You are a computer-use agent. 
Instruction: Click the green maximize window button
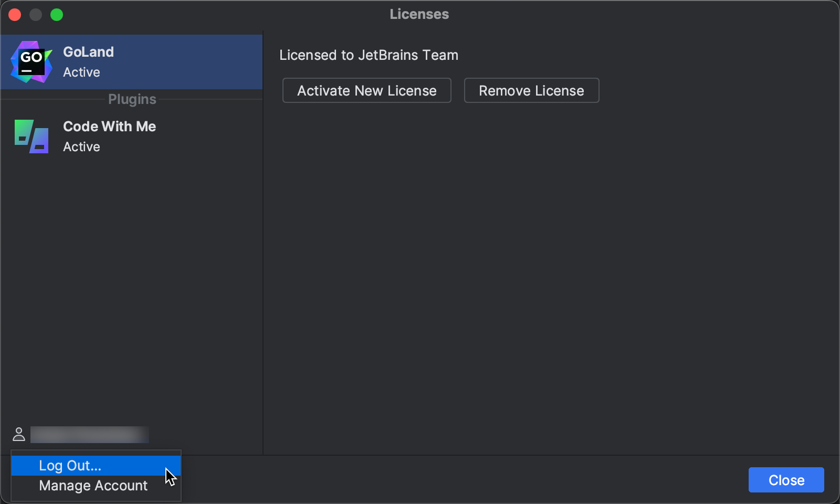point(57,15)
